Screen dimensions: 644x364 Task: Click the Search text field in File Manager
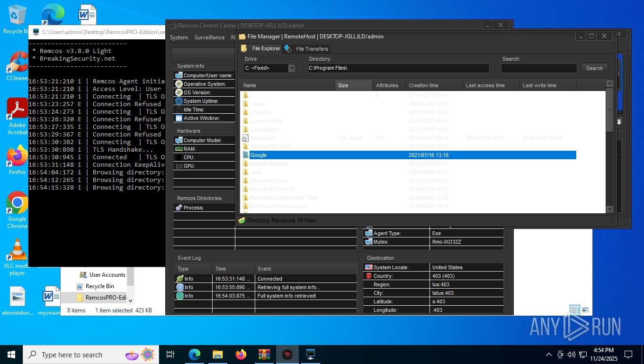point(539,68)
